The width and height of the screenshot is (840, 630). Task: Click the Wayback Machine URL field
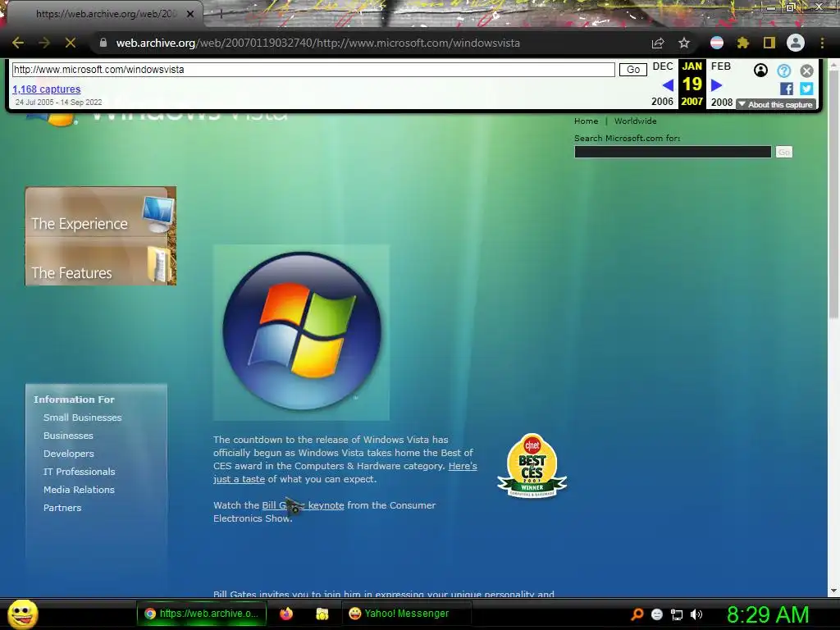(313, 70)
